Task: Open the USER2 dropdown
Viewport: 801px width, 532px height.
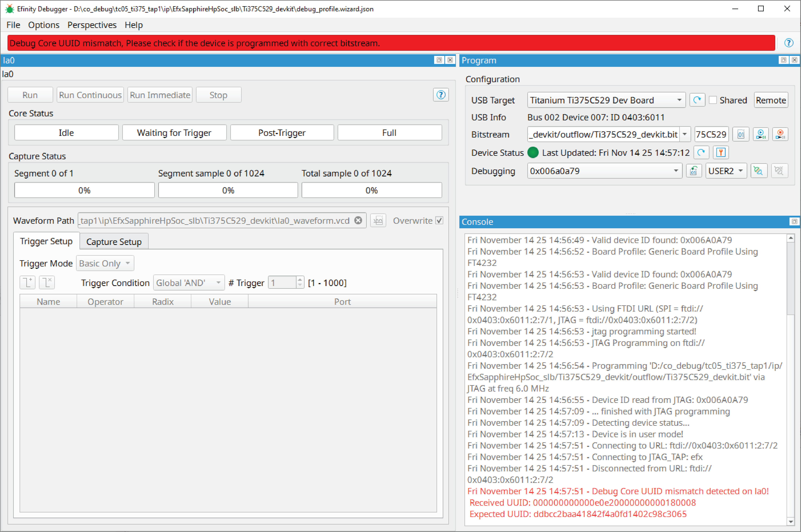Action: pos(740,171)
